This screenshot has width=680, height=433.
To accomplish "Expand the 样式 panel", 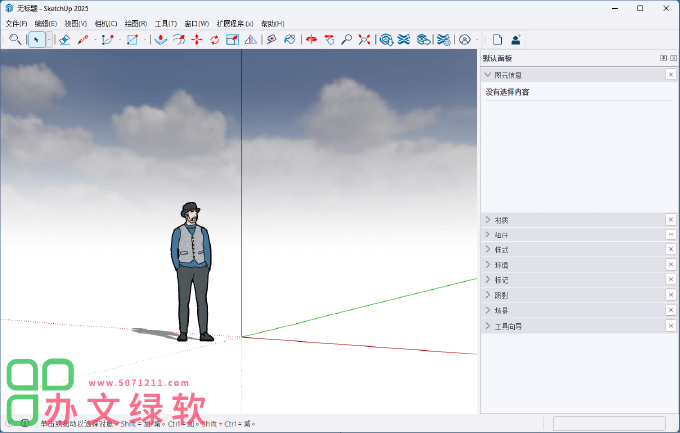I will [x=488, y=249].
